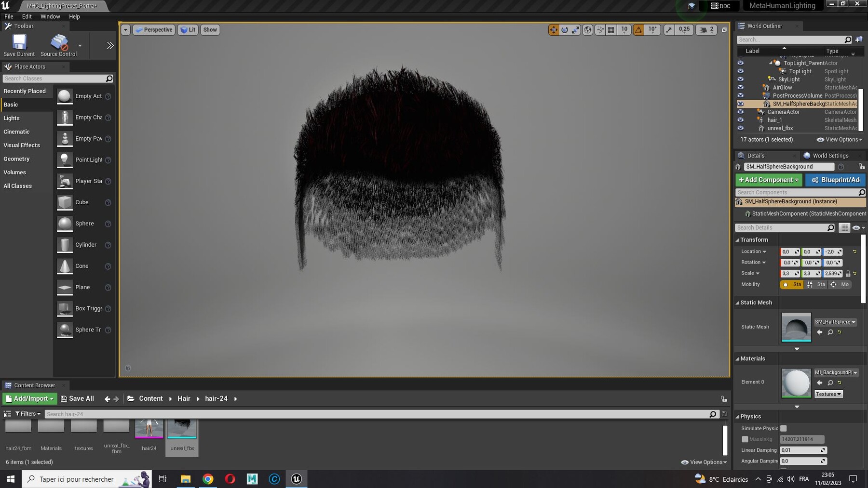Open the Perspective view mode menu
This screenshot has height=488, width=868.
click(154, 30)
